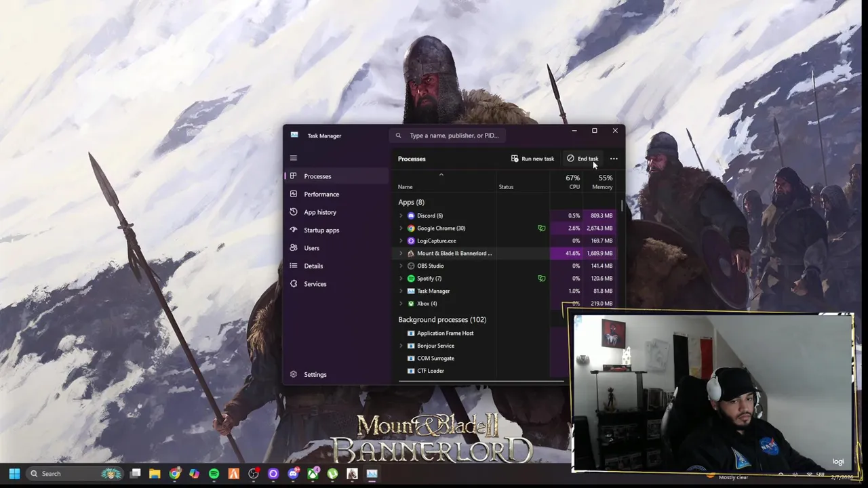Screen dimensions: 868x488
Task: Switch to the Performance page
Action: [336, 194]
